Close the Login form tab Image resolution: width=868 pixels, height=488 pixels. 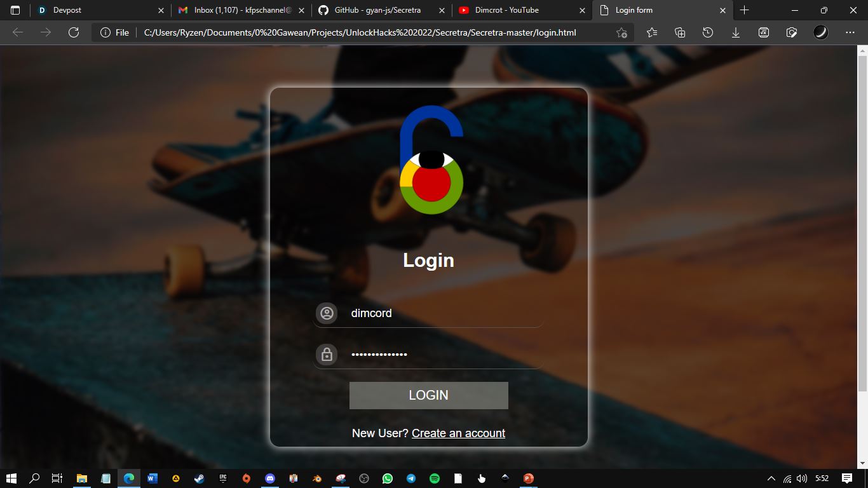tap(722, 10)
